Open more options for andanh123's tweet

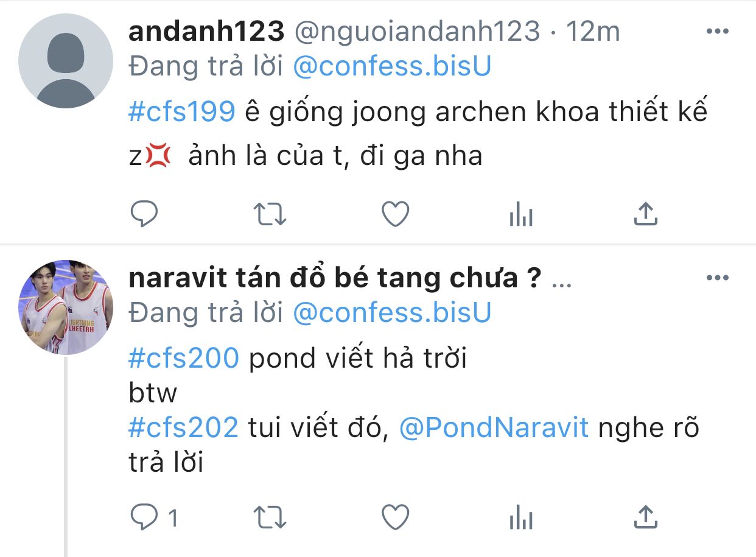[717, 31]
